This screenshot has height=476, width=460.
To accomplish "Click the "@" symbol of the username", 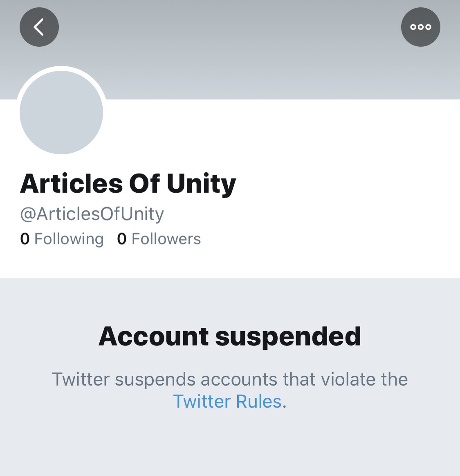I will click(x=28, y=214).
